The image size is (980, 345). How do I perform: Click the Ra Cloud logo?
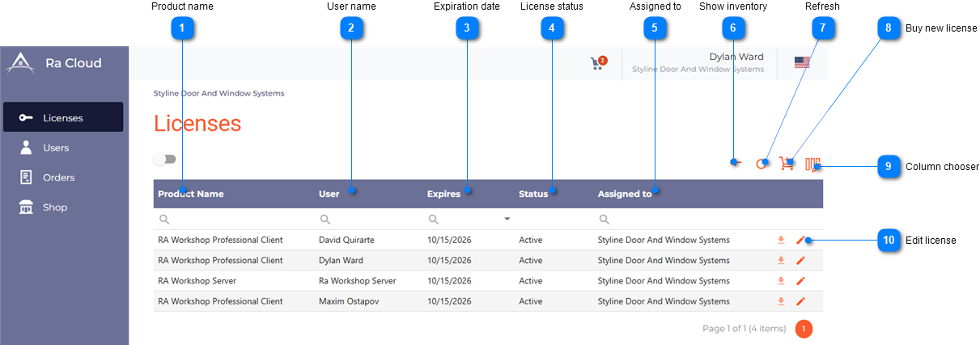(21, 63)
